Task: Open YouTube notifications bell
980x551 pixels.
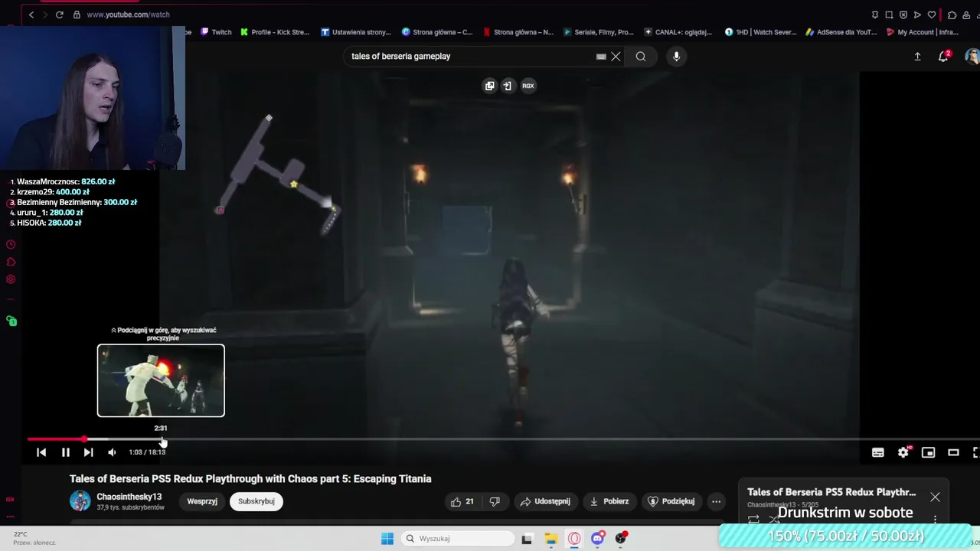Action: [x=943, y=56]
